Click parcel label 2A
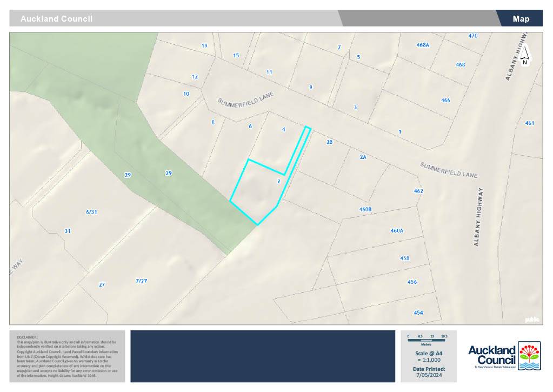The height and width of the screenshot is (392, 553). pos(363,157)
